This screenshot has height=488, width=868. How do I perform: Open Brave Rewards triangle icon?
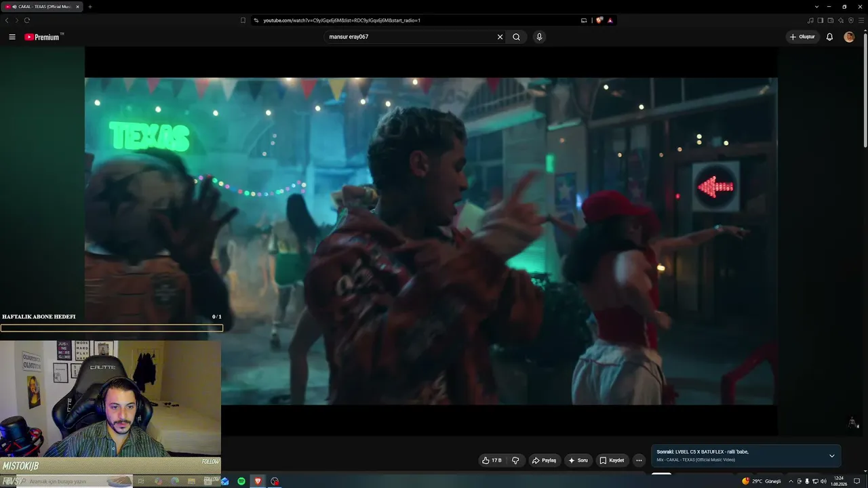click(x=610, y=20)
